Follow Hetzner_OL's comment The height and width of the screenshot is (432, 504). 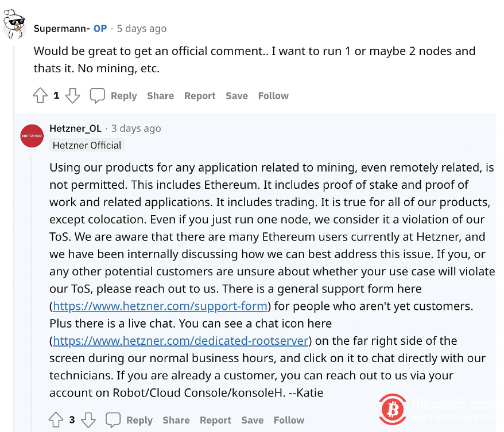point(289,420)
